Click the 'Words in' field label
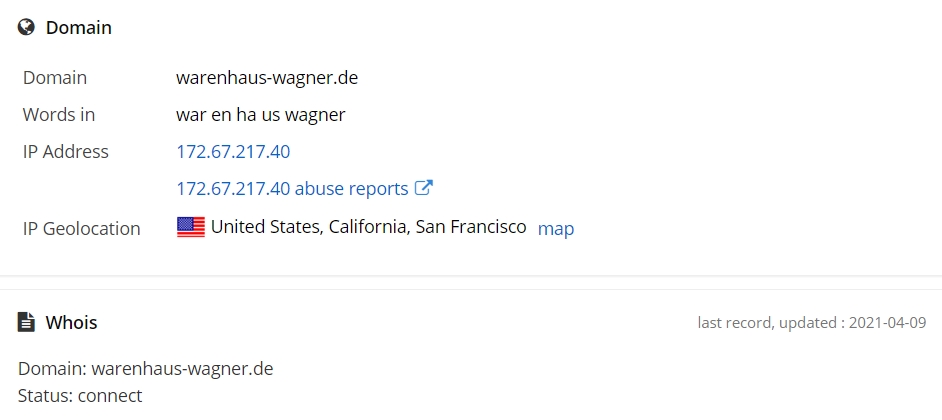 point(59,115)
